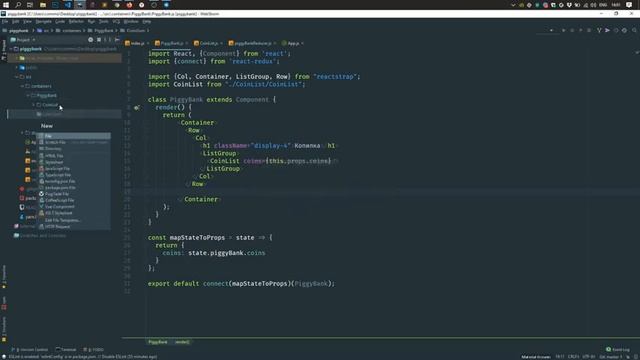This screenshot has width=640, height=360.
Task: Open the Refactor menu
Action: pos(76,21)
